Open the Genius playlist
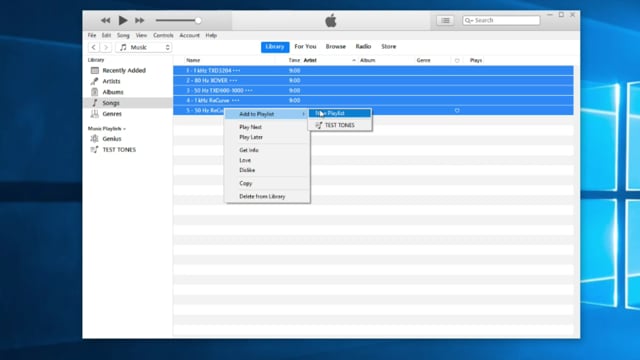The height and width of the screenshot is (360, 640). (112, 139)
